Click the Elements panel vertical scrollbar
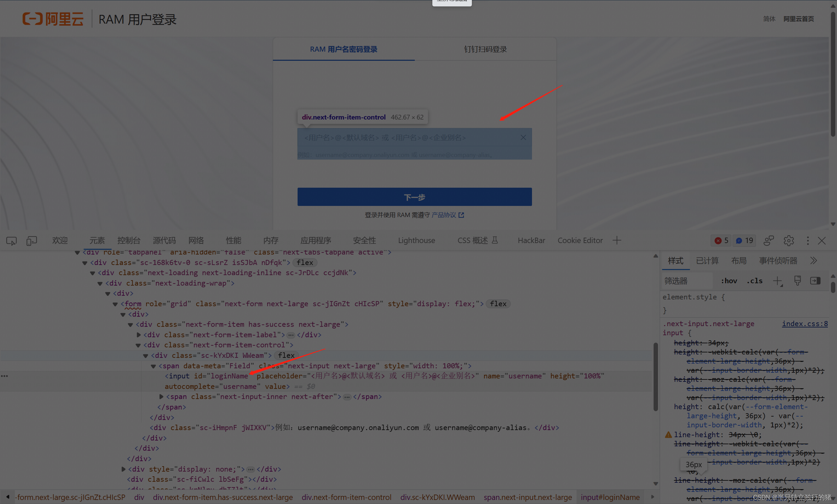The height and width of the screenshot is (504, 837). coord(656,377)
